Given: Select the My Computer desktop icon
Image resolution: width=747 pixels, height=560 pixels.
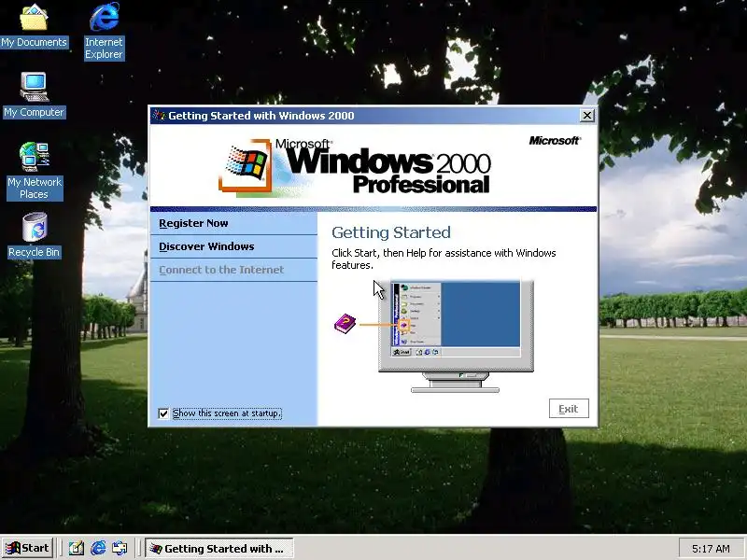Looking at the screenshot, I should click(x=34, y=95).
